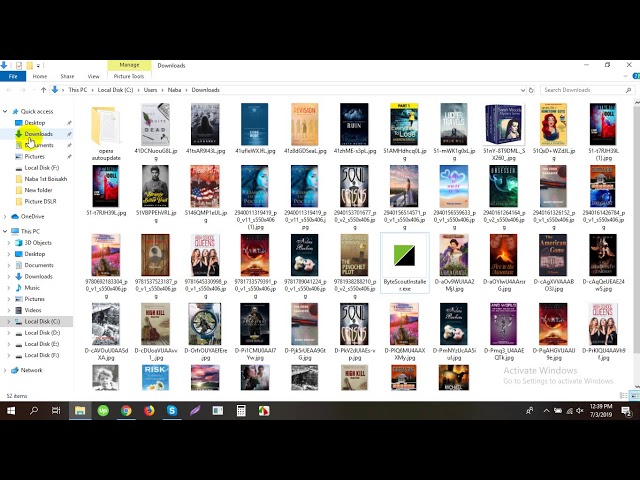Expand Music node arrow

(9, 288)
